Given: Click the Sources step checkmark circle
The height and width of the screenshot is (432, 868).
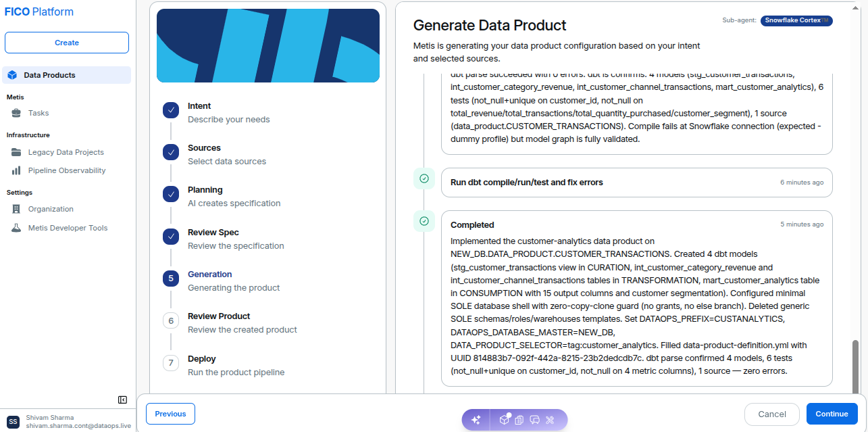Looking at the screenshot, I should [171, 152].
